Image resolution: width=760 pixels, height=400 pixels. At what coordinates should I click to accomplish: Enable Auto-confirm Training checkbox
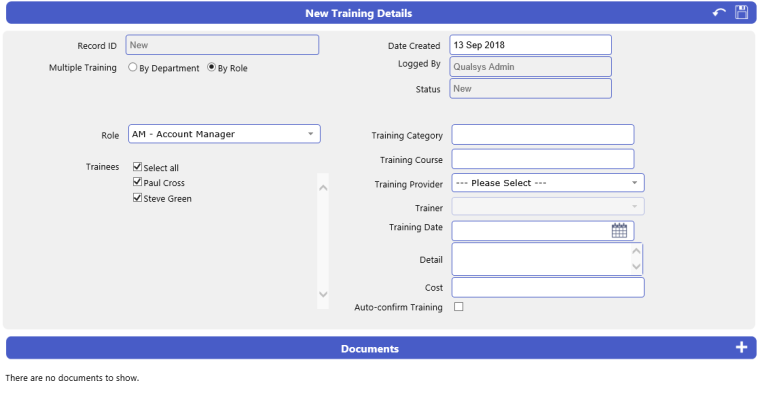coord(459,306)
